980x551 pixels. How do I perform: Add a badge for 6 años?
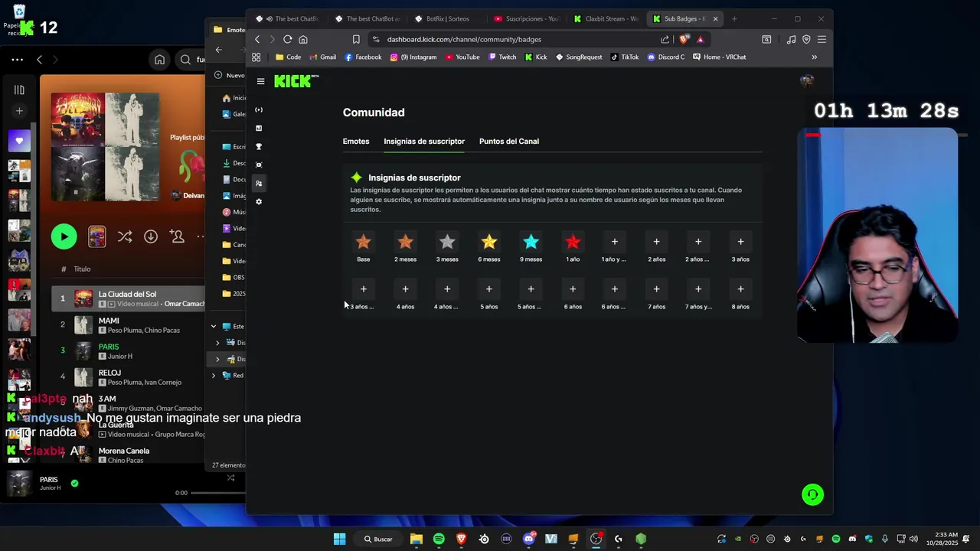coord(573,289)
